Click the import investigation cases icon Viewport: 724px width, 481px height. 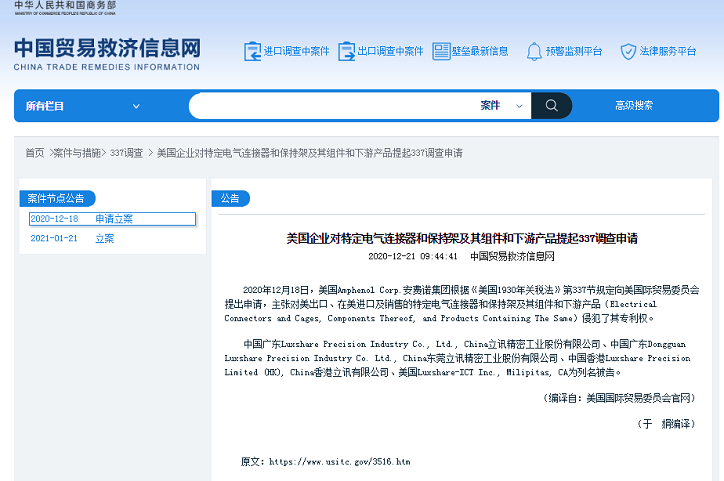point(252,51)
